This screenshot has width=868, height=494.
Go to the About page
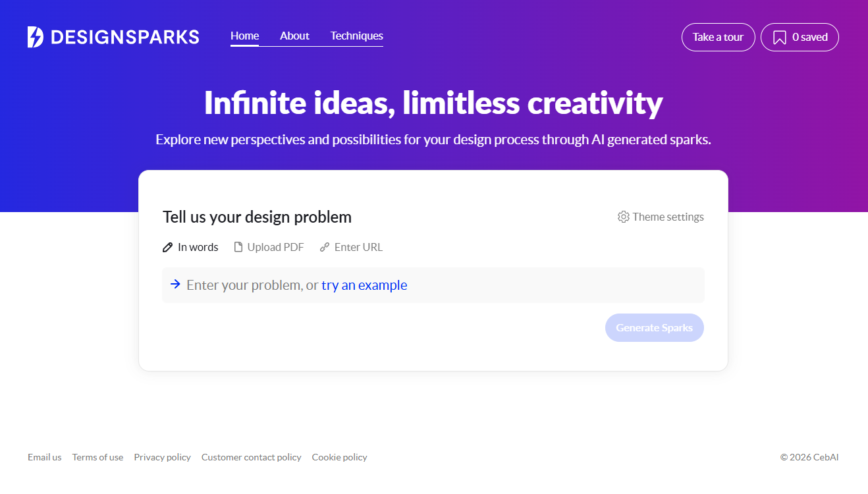(x=294, y=36)
